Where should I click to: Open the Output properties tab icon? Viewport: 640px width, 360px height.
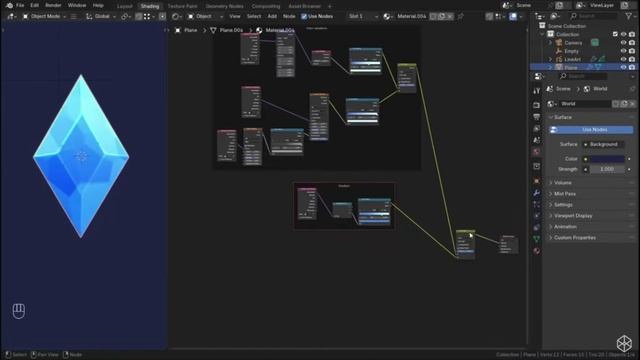coord(537,117)
